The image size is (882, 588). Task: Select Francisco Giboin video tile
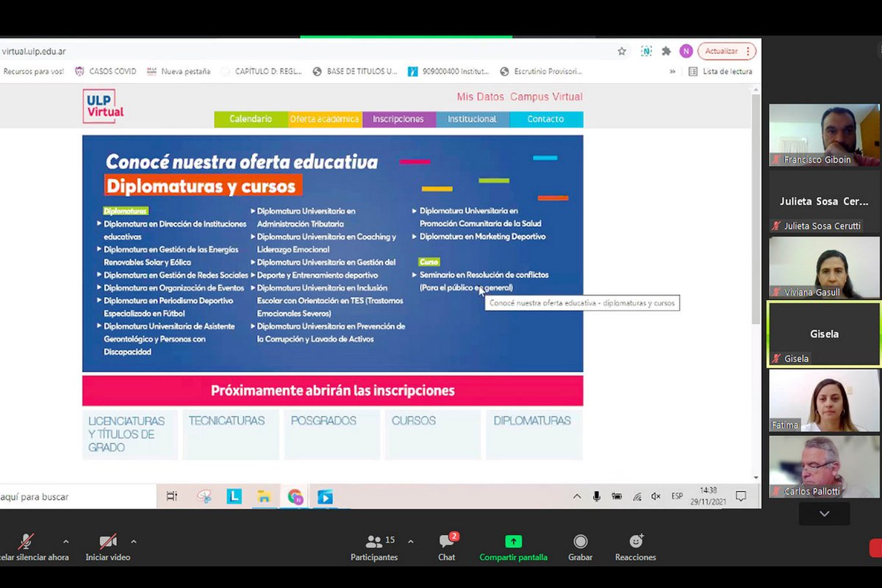tap(824, 135)
